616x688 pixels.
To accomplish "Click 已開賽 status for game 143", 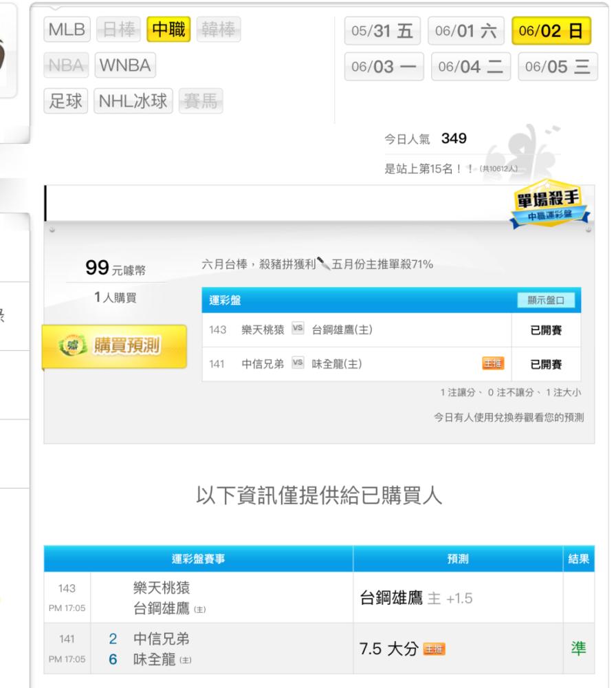I will [x=547, y=330].
